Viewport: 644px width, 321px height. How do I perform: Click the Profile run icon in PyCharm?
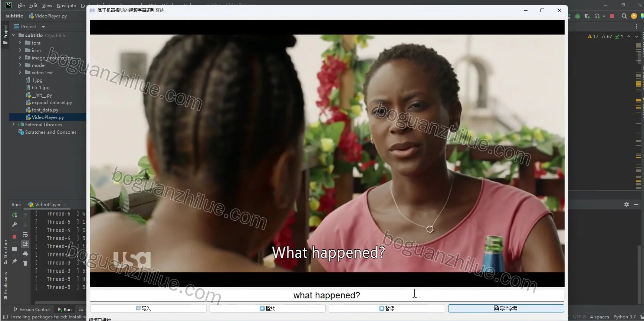597,16
